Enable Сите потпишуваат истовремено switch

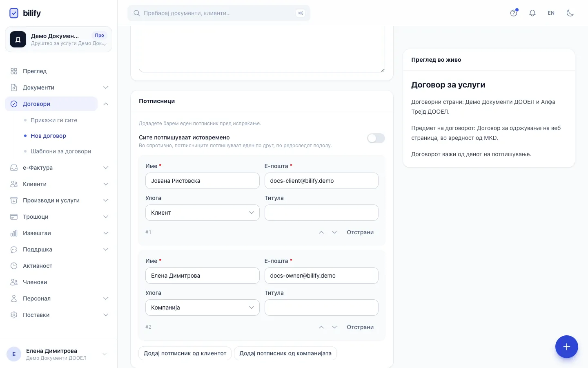coord(376,138)
